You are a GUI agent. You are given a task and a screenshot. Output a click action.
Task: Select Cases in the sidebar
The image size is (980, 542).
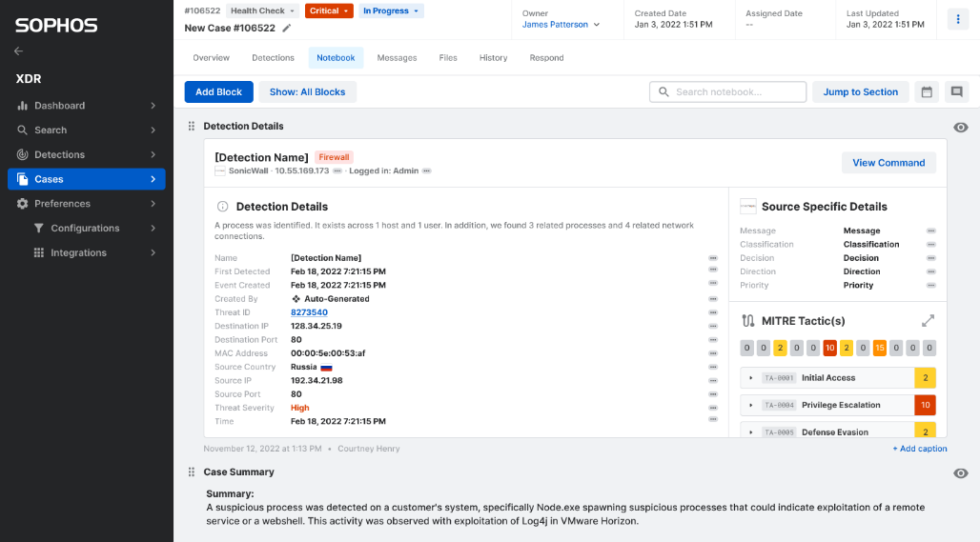click(86, 179)
